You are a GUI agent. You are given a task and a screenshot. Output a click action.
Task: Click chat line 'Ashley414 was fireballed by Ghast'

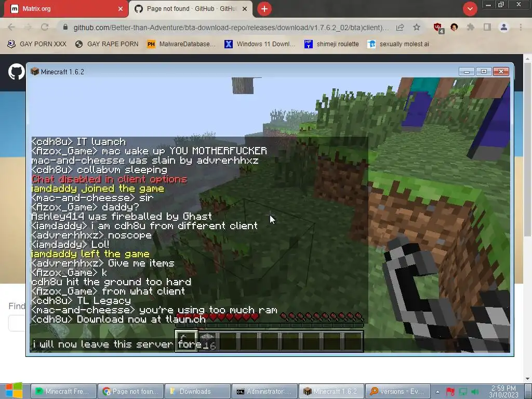pos(122,217)
